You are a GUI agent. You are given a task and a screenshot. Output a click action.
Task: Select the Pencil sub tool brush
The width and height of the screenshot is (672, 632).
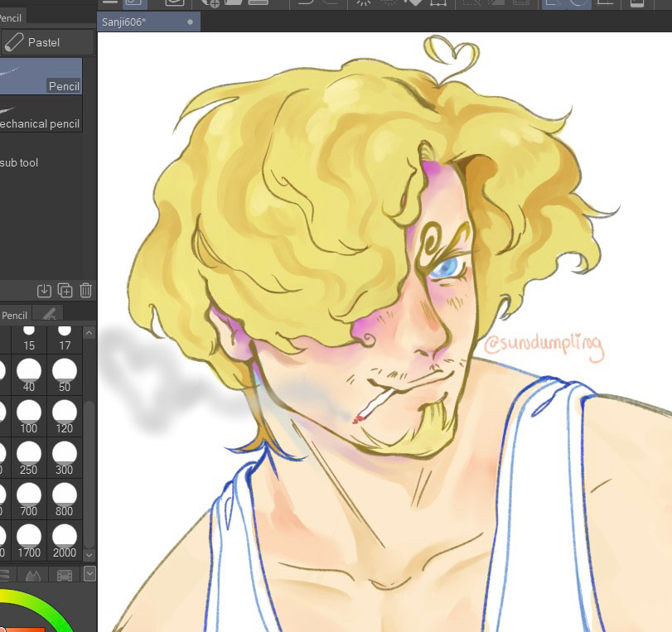coord(41,76)
